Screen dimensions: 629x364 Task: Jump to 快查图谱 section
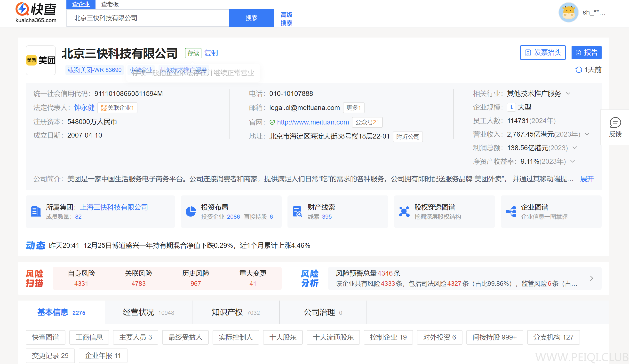pyautogui.click(x=45, y=337)
